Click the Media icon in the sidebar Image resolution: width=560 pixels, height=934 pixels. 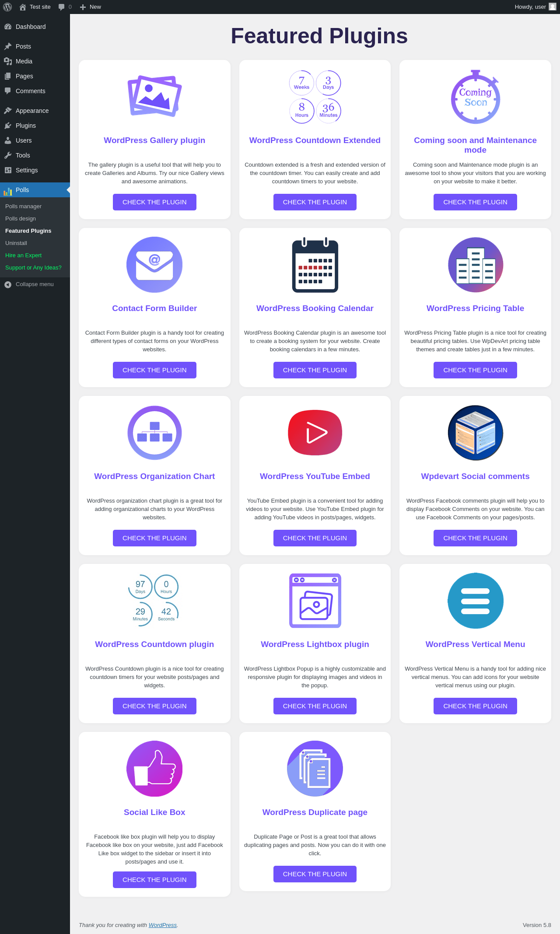[x=8, y=61]
